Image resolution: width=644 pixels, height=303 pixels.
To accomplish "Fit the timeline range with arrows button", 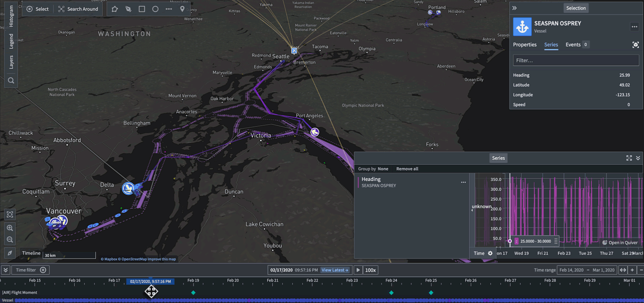I will (x=623, y=270).
